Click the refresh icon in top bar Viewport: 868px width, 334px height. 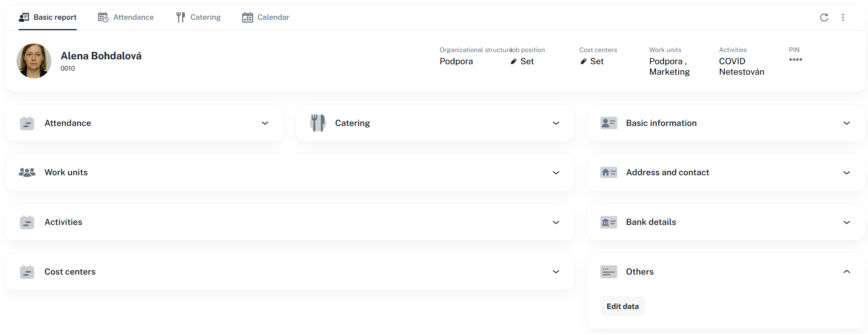coord(824,17)
